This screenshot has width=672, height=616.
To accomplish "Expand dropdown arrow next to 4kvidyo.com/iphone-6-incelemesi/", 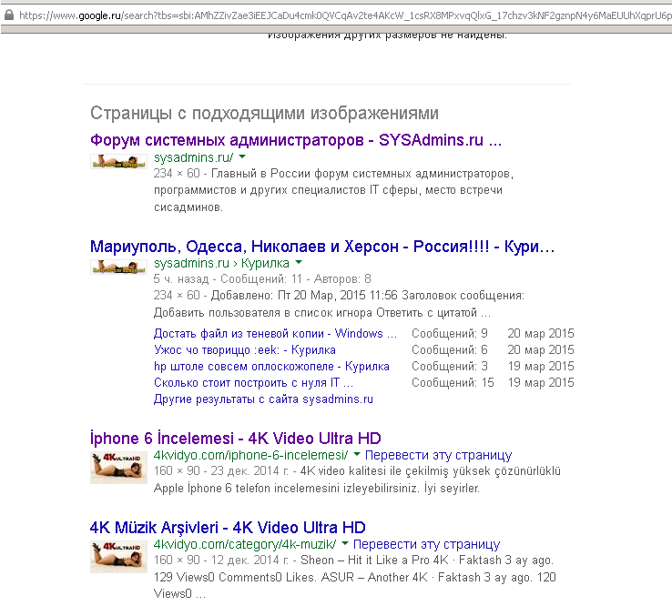I will pyautogui.click(x=357, y=454).
